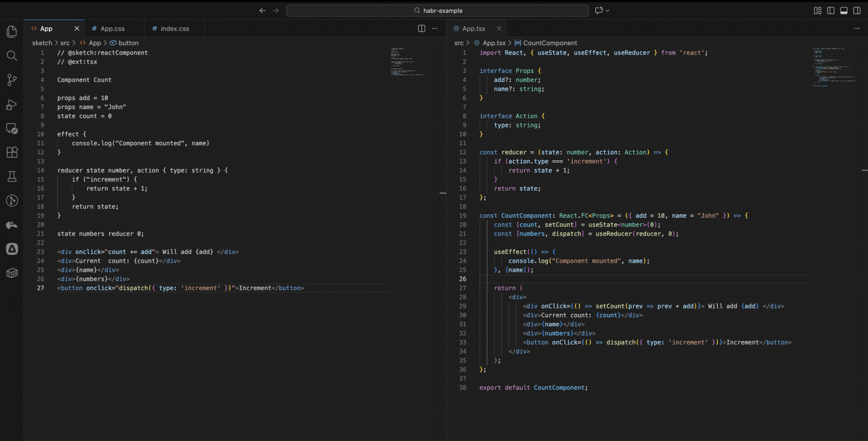The width and height of the screenshot is (868, 441).
Task: Click the src breadcrumb in left editor
Action: click(x=65, y=43)
